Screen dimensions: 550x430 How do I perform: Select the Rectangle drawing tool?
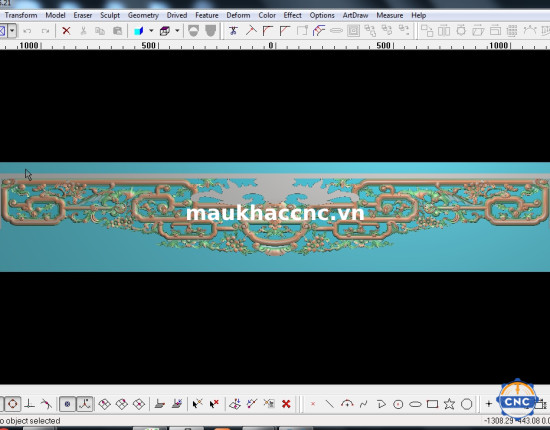pyautogui.click(x=432, y=404)
